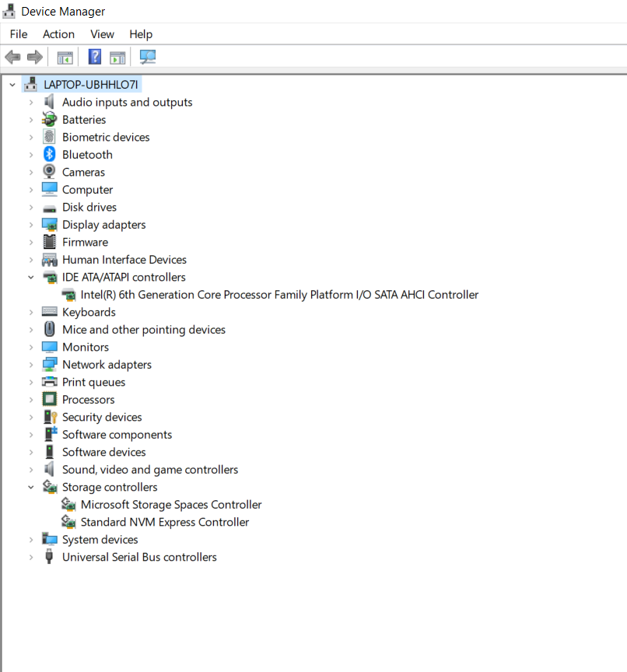
Task: Expand the Network adapters category
Action: click(31, 364)
